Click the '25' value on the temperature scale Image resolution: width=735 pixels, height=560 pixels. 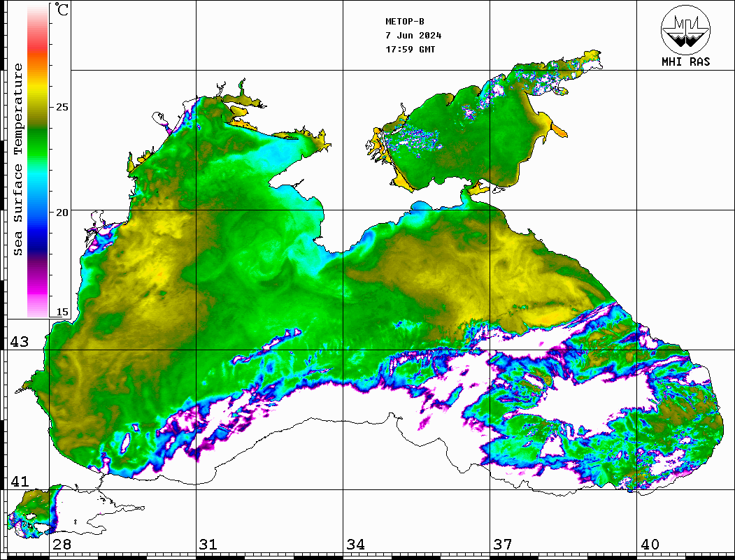(x=62, y=107)
